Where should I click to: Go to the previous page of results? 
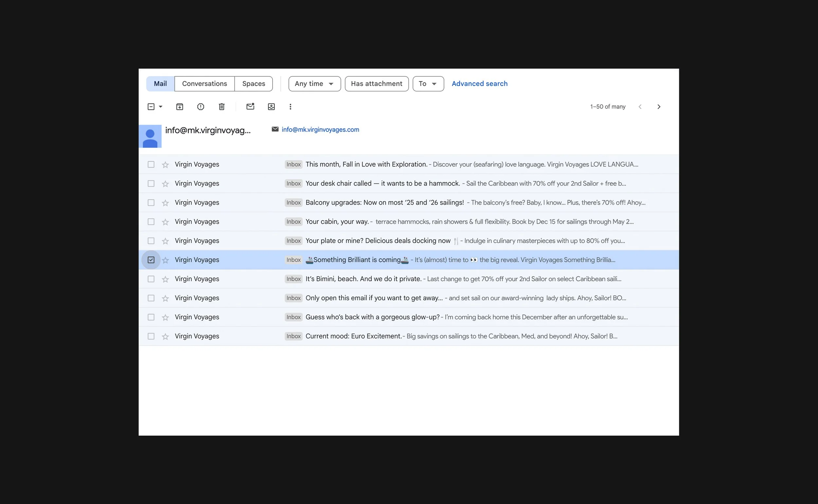click(x=640, y=107)
